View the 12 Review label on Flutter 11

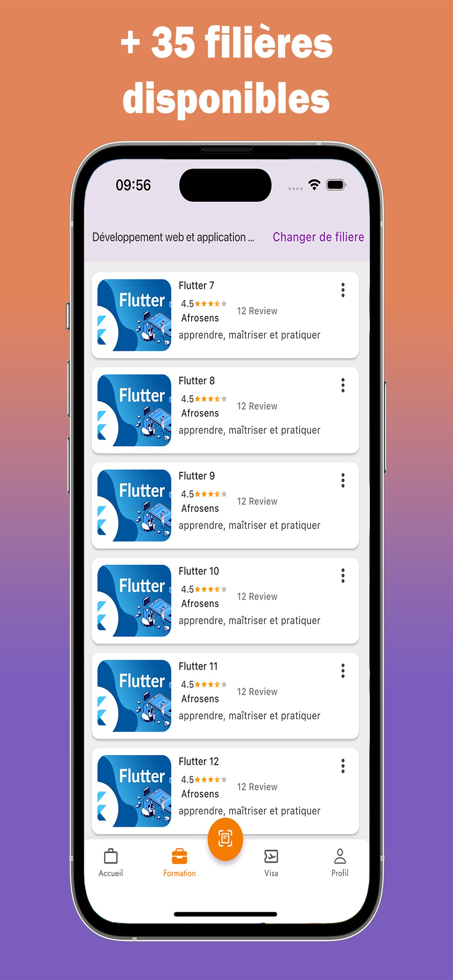pos(257,692)
